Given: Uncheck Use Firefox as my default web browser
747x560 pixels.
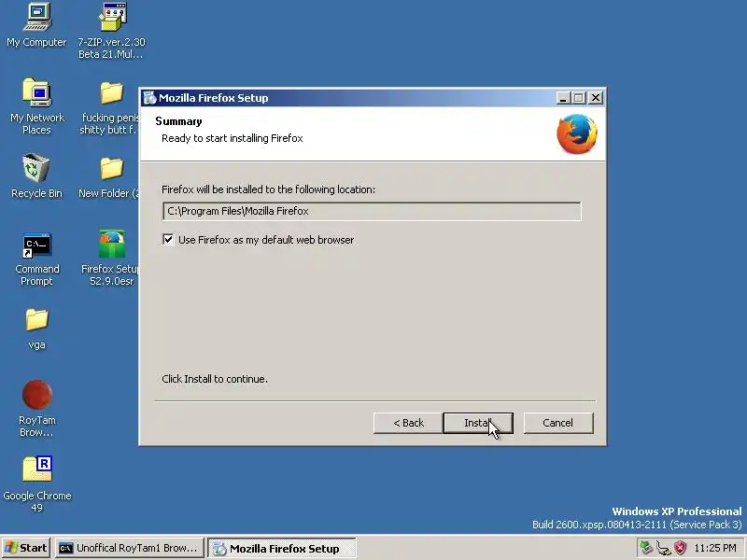Looking at the screenshot, I should click(168, 240).
